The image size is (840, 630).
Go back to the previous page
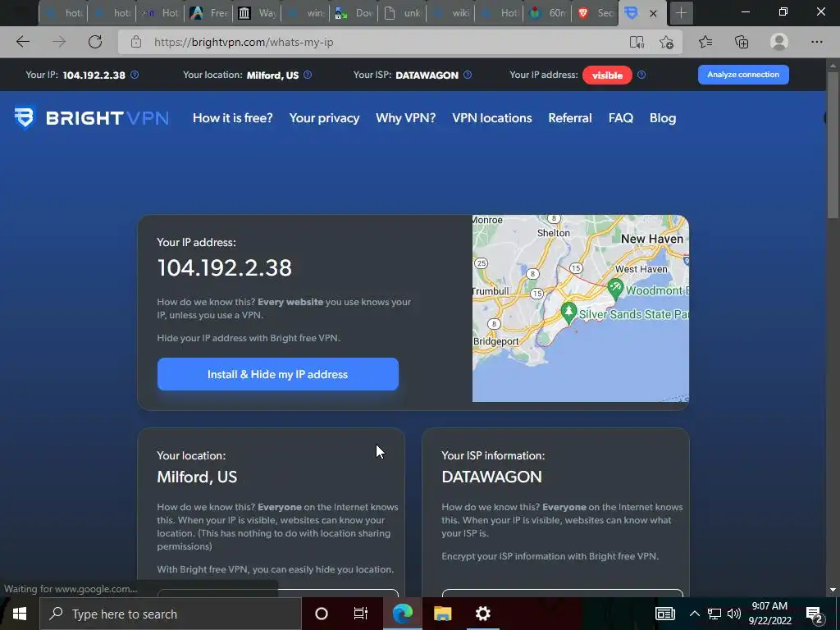coord(22,42)
